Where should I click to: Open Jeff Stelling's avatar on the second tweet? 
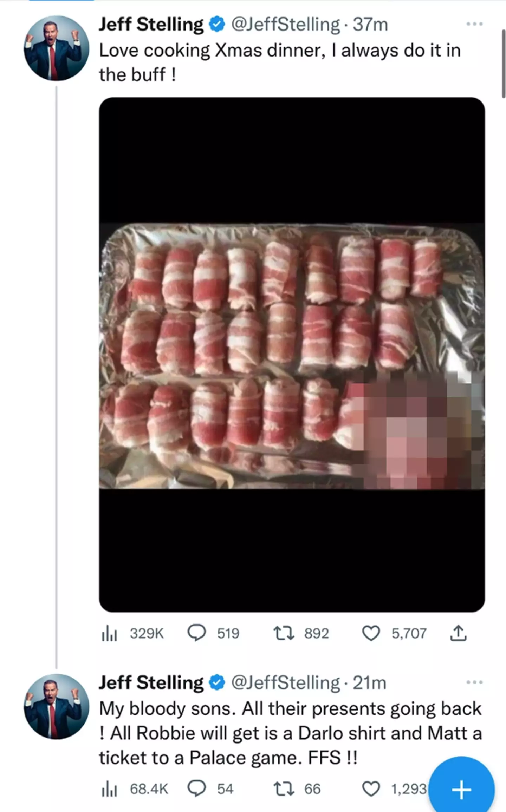[56, 706]
